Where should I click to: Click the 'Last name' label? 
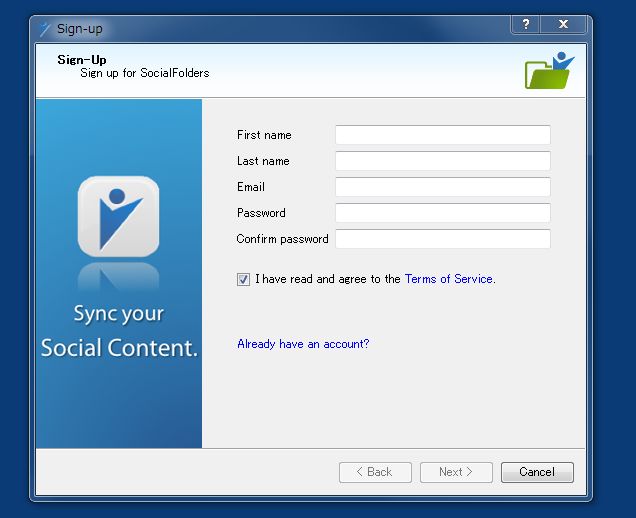point(263,161)
